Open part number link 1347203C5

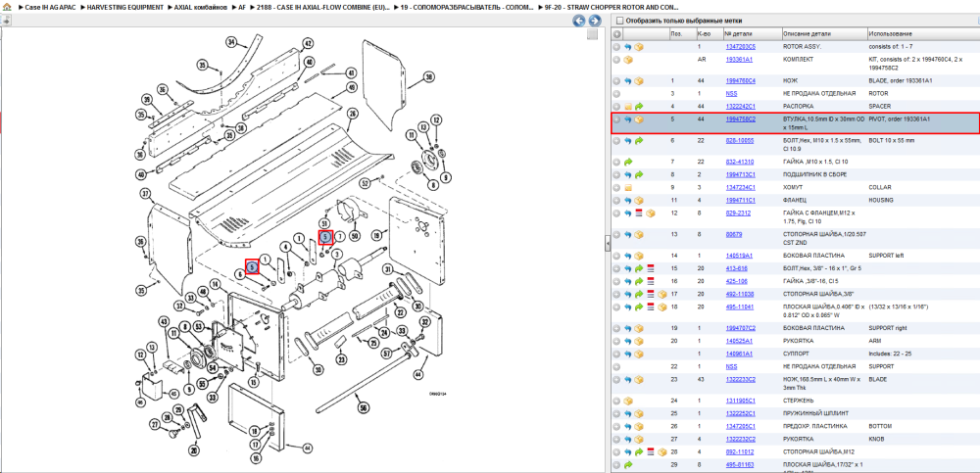740,47
